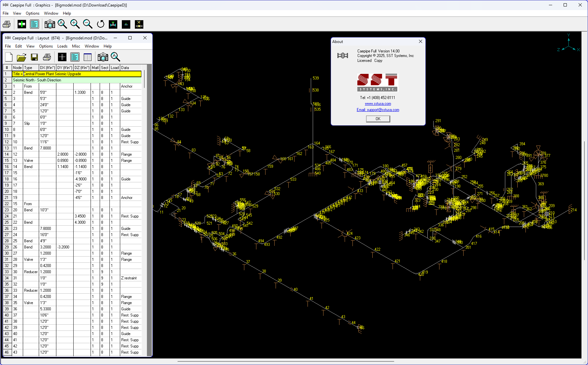
Task: Click the Graphics window horizontal scrollbar
Action: (286, 361)
